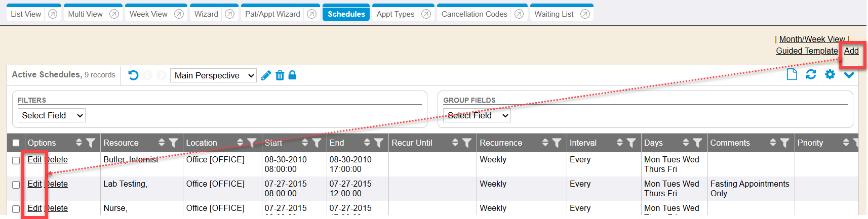The width and height of the screenshot is (868, 219).
Task: Click the padlock lock perspective icon
Action: pos(292,75)
